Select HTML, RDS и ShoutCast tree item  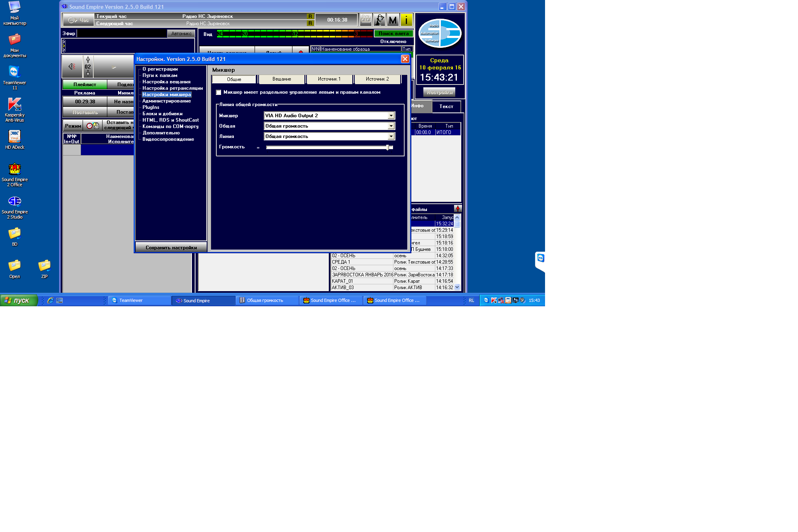[x=171, y=120]
